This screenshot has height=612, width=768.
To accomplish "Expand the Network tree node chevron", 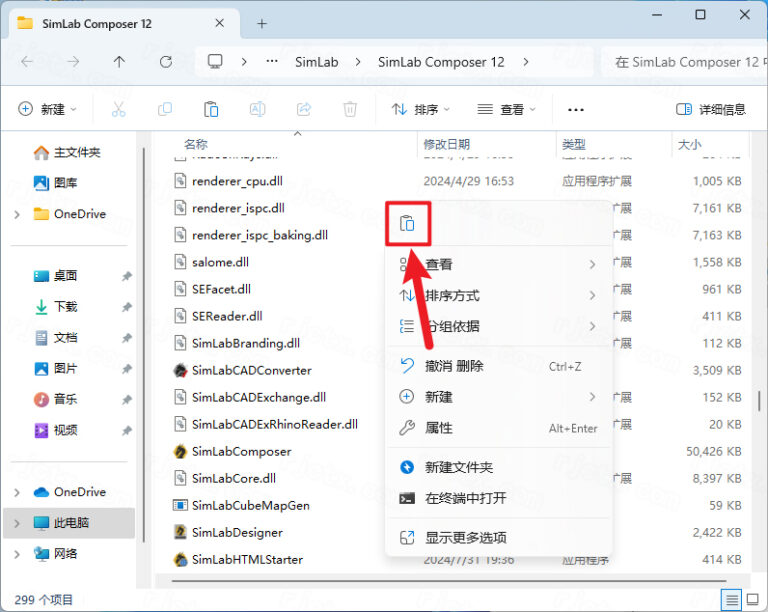I will 17,553.
